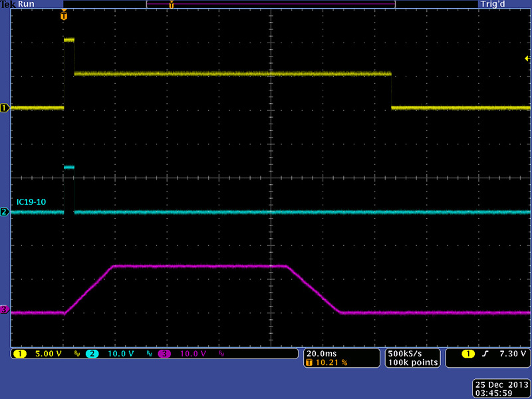Select the cyan channel 2 ground marker

point(5,212)
